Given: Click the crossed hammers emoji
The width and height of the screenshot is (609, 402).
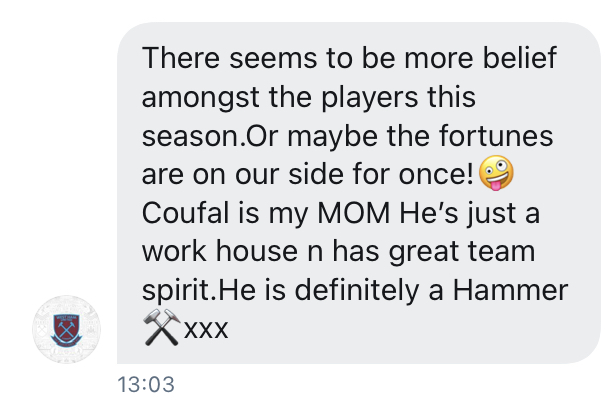Looking at the screenshot, I should 162,327.
